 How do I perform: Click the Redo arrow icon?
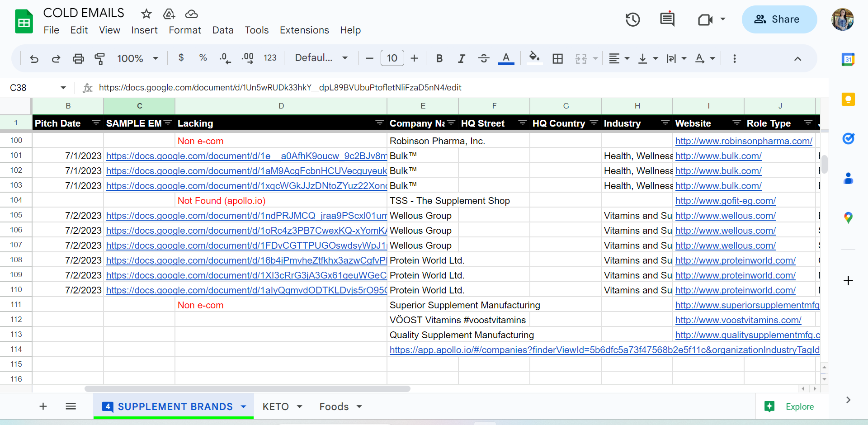point(56,58)
